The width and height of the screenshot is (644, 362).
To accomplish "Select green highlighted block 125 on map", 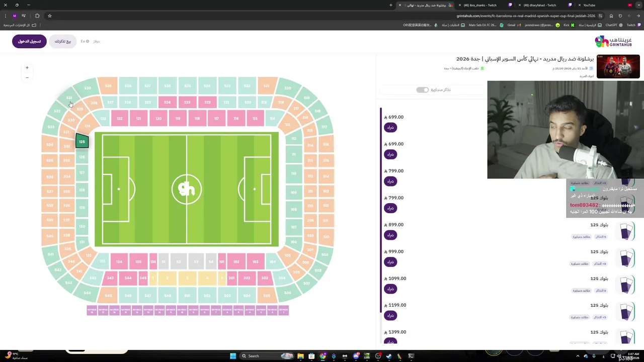I will pyautogui.click(x=82, y=142).
